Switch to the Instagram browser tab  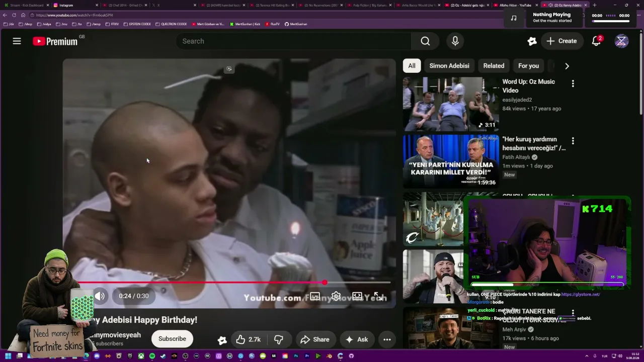click(x=75, y=5)
